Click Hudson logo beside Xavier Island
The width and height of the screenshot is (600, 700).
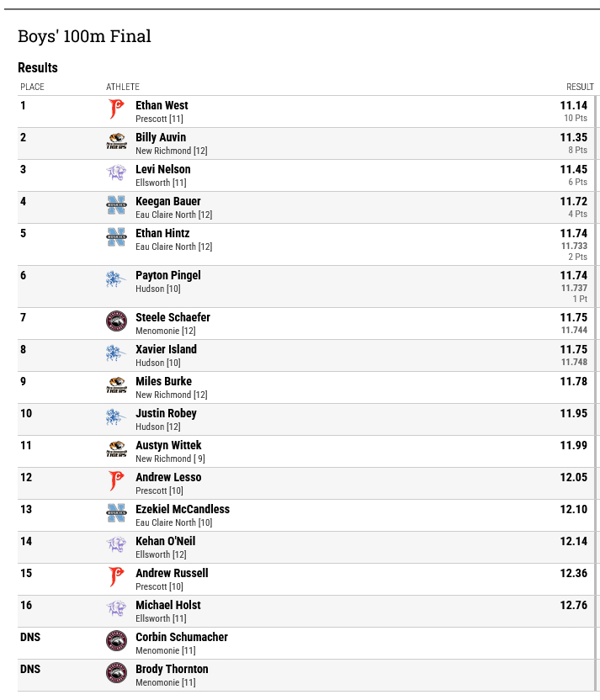(x=116, y=353)
